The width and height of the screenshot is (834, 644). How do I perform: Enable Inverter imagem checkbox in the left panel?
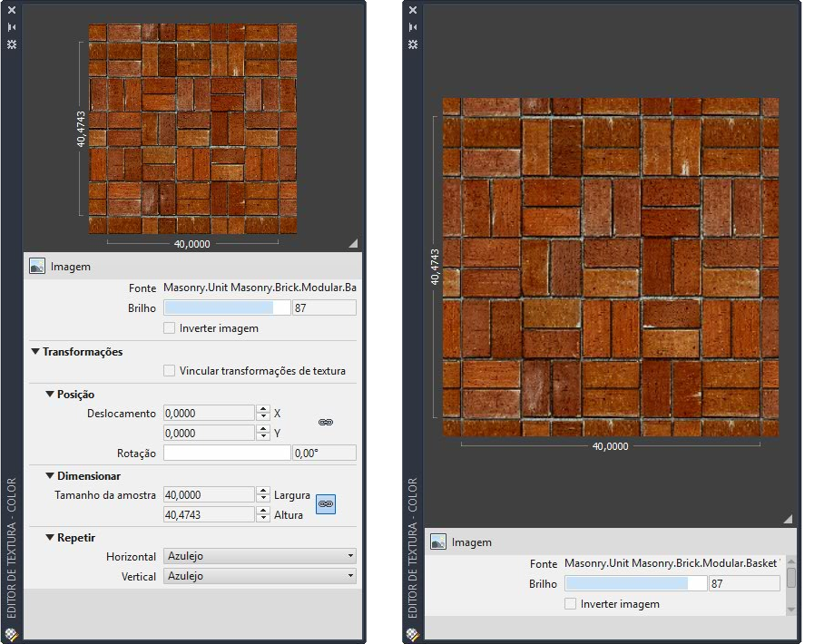coord(169,328)
